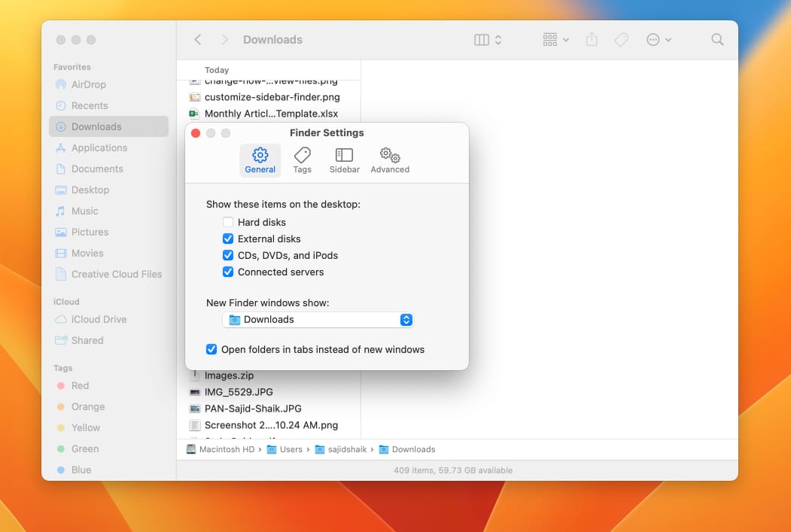
Task: Enable the Hard disks checkbox
Action: coord(228,223)
